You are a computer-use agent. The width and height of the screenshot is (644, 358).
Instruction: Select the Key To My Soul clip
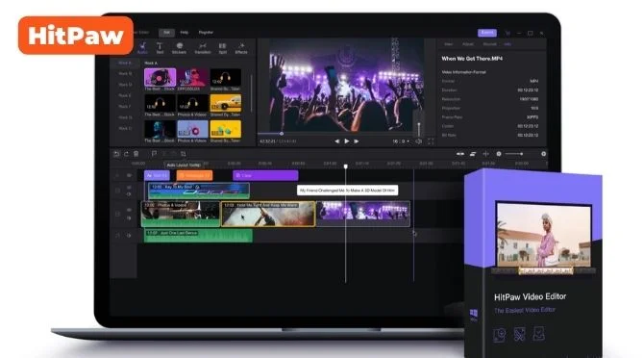point(199,192)
